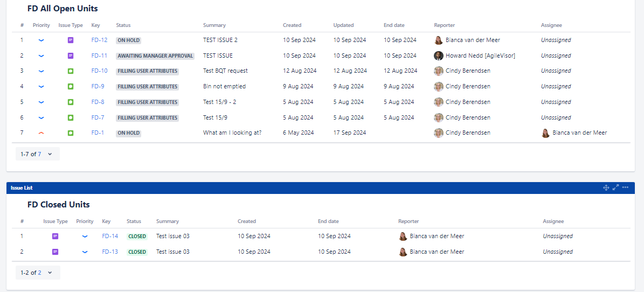
Task: Click the '6 May 2024' created date
Action: pyautogui.click(x=298, y=133)
